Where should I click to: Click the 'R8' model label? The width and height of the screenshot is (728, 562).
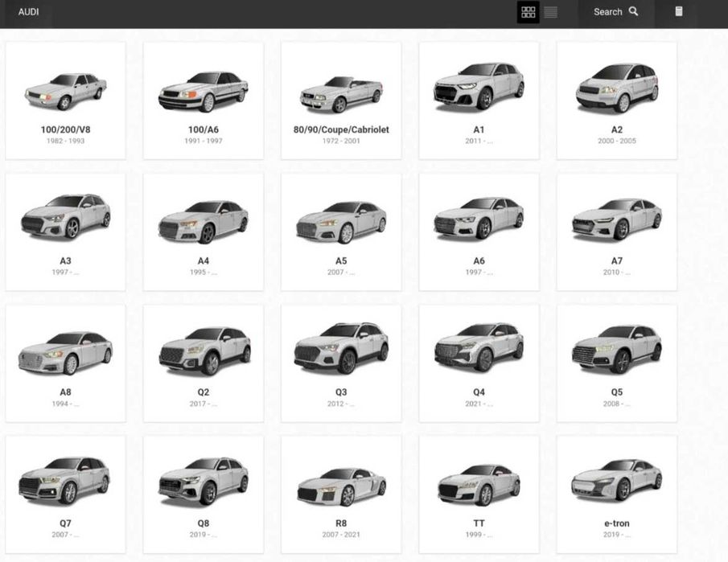pyautogui.click(x=341, y=523)
